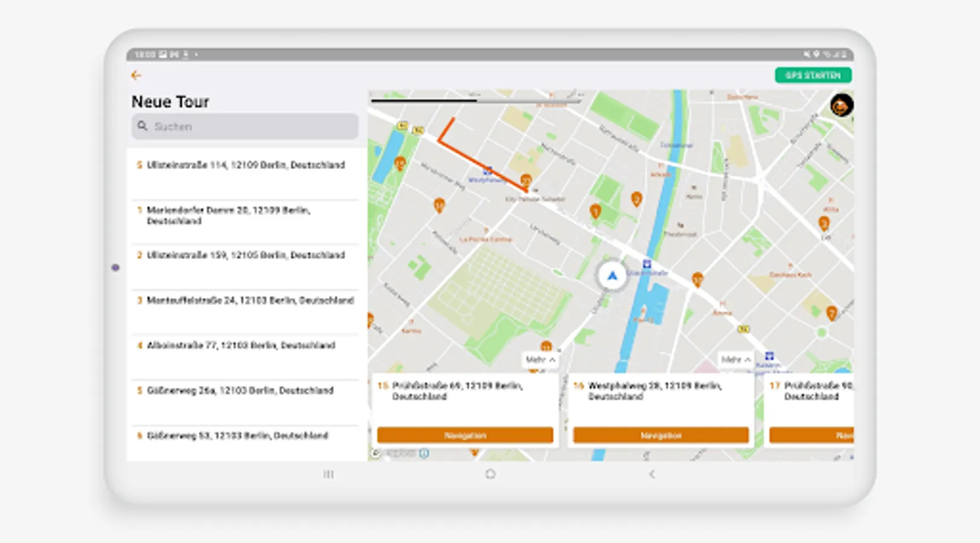980x543 pixels.
Task: Start Navigation to Westphalweg 28
Action: point(661,436)
